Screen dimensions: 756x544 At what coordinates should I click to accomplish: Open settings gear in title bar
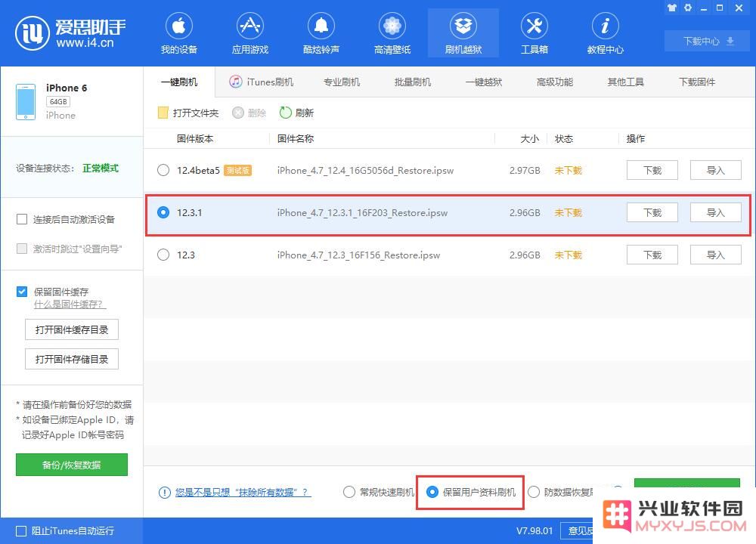pos(688,8)
